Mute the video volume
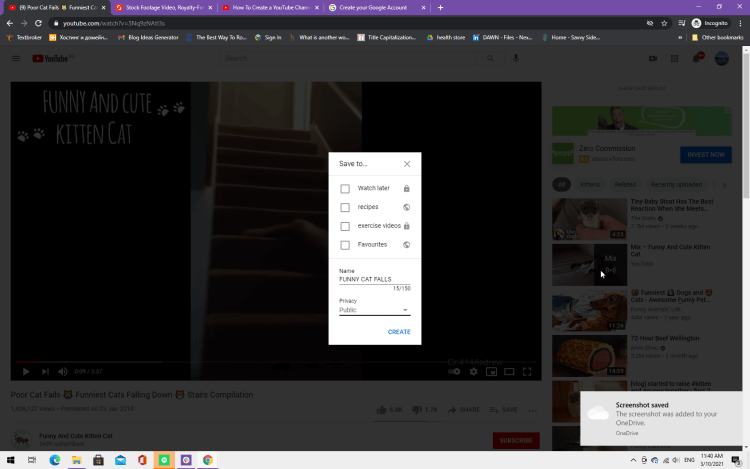 pyautogui.click(x=63, y=371)
